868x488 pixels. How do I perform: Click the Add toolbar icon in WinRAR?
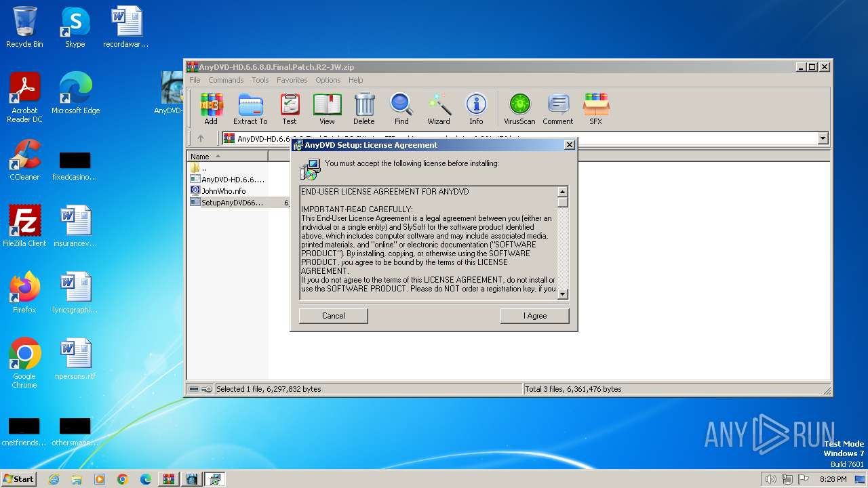(211, 109)
